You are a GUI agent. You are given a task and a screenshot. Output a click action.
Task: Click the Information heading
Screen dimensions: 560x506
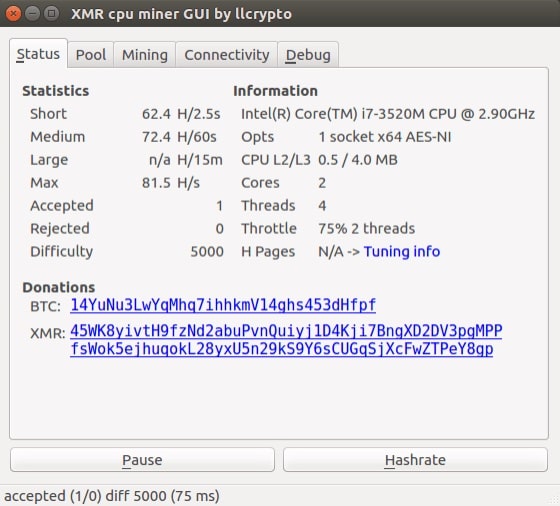tap(275, 91)
